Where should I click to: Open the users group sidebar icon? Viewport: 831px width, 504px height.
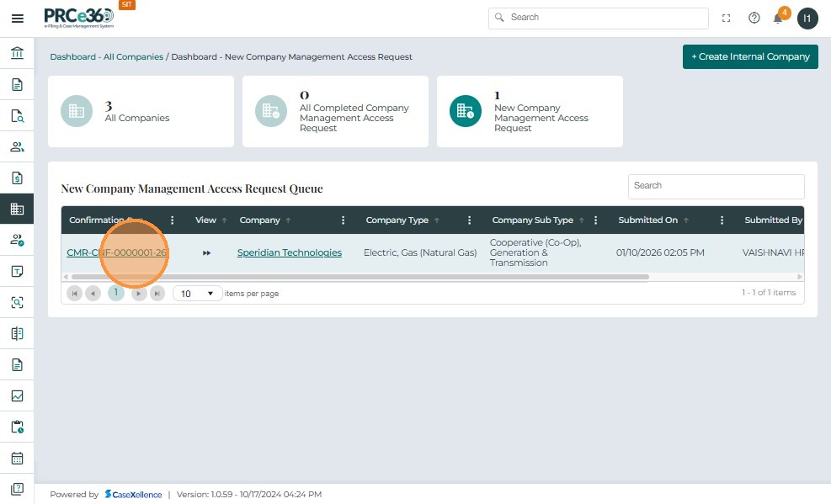(17, 146)
